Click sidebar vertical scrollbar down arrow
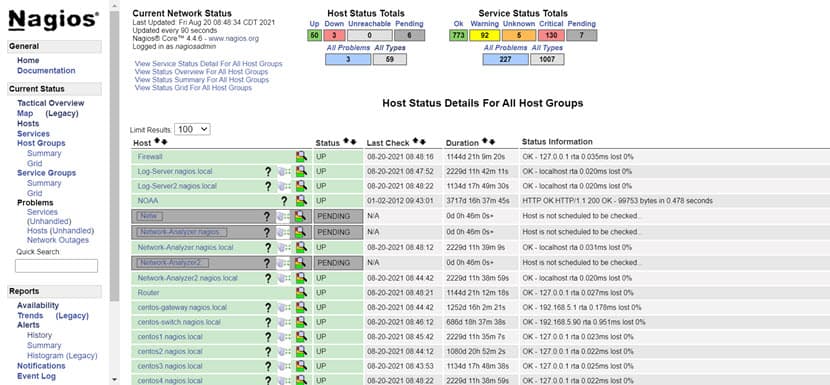This screenshot has width=830, height=385. pos(114,380)
